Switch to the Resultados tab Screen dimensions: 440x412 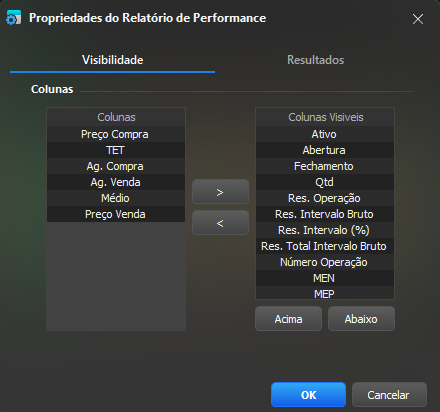point(315,60)
